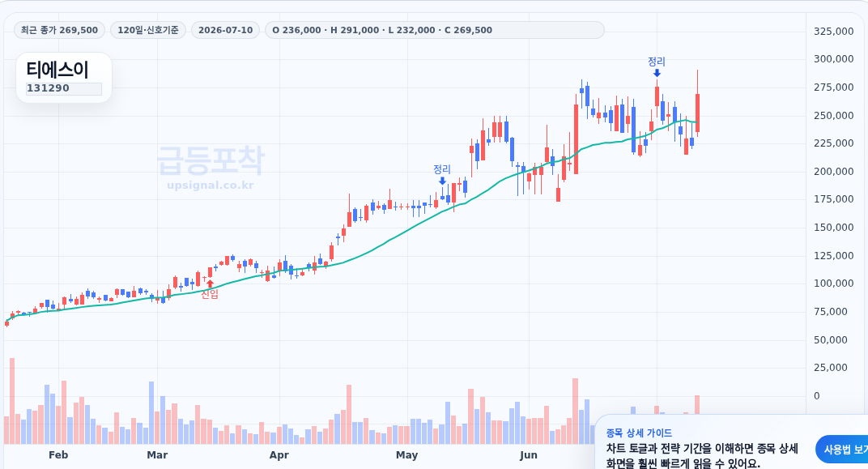The image size is (868, 469).
Task: Select the blue 정리 arrow near late June
Action: tap(657, 73)
